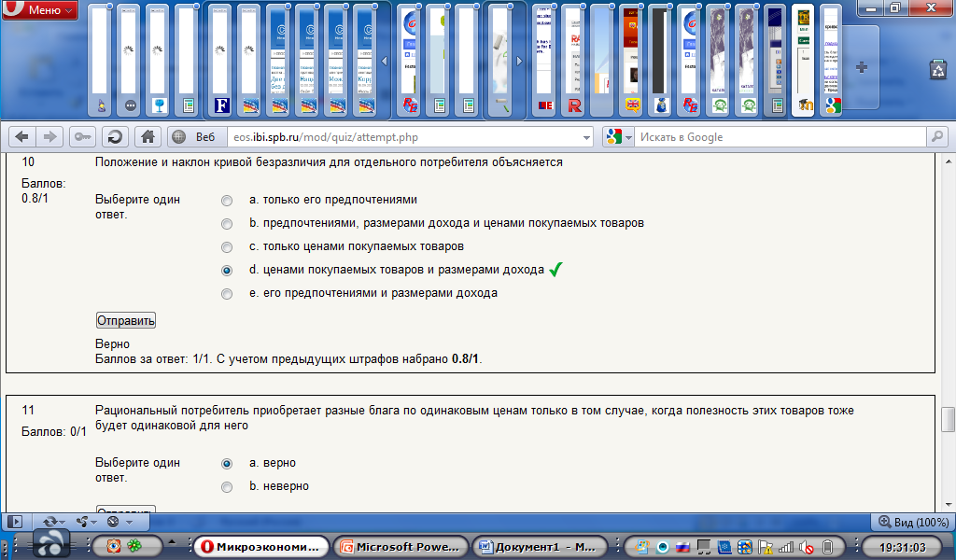Click the magnifier search button
The image size is (956, 560).
coord(937,137)
